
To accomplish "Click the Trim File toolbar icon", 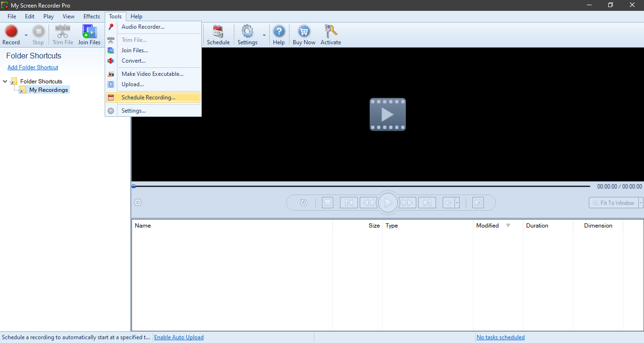I will 63,35.
